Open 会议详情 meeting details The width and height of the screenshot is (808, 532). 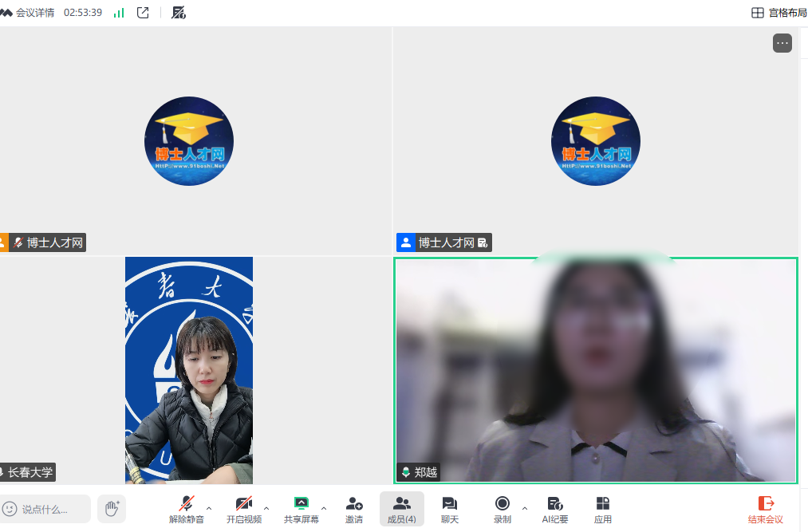point(29,13)
